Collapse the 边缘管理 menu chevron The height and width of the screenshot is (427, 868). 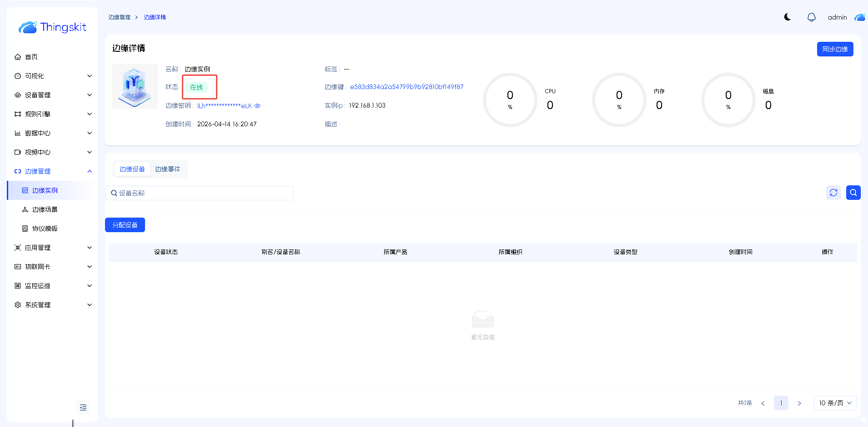[x=90, y=171]
